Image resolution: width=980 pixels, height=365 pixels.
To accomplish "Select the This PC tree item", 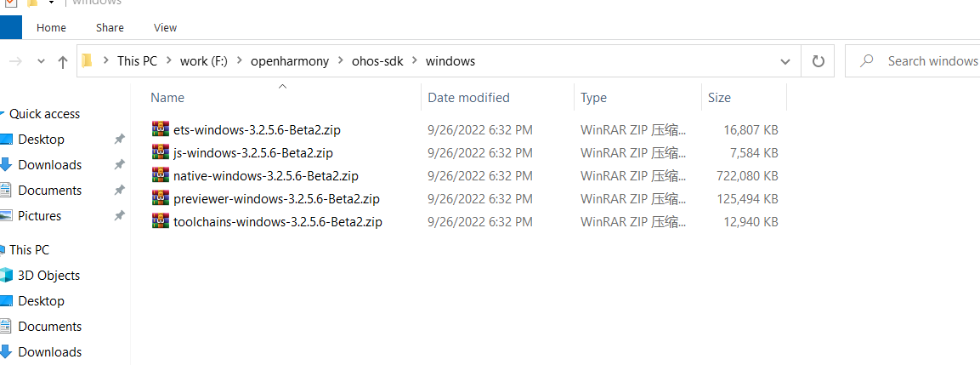I will pos(30,250).
